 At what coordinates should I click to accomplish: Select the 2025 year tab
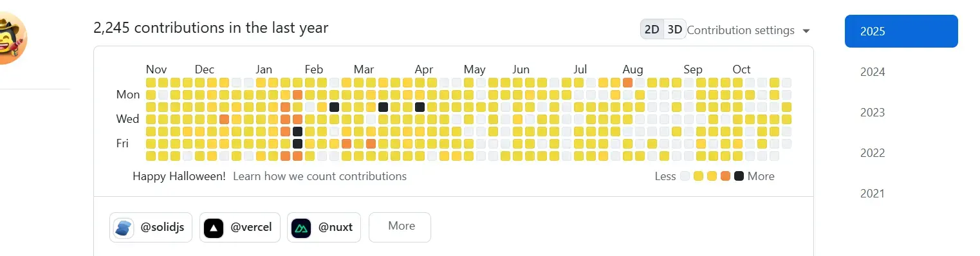click(x=901, y=31)
